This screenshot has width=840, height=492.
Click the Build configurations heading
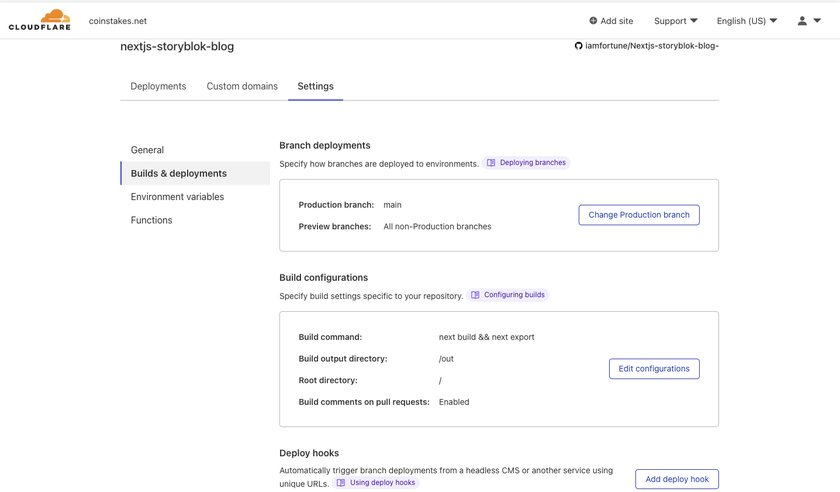(324, 278)
